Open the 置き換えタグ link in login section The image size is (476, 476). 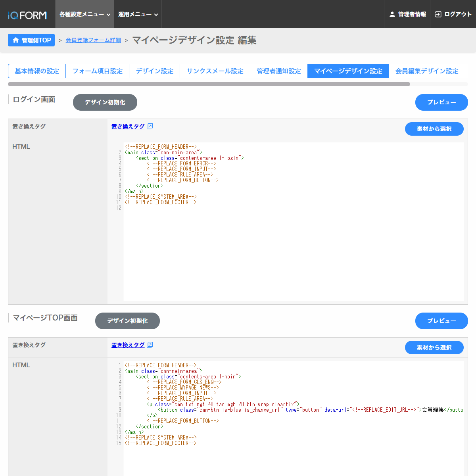pyautogui.click(x=128, y=126)
